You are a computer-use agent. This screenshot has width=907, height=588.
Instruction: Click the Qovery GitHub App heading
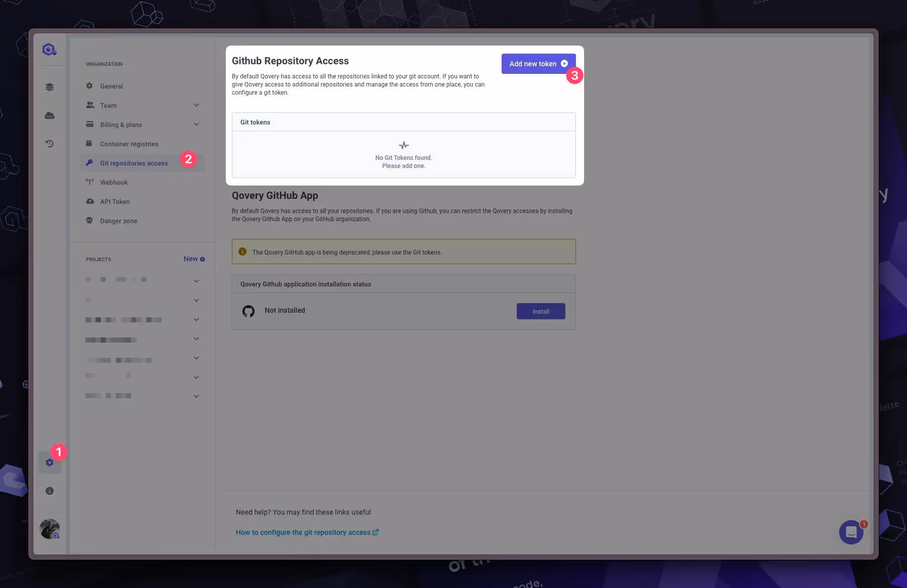click(275, 195)
